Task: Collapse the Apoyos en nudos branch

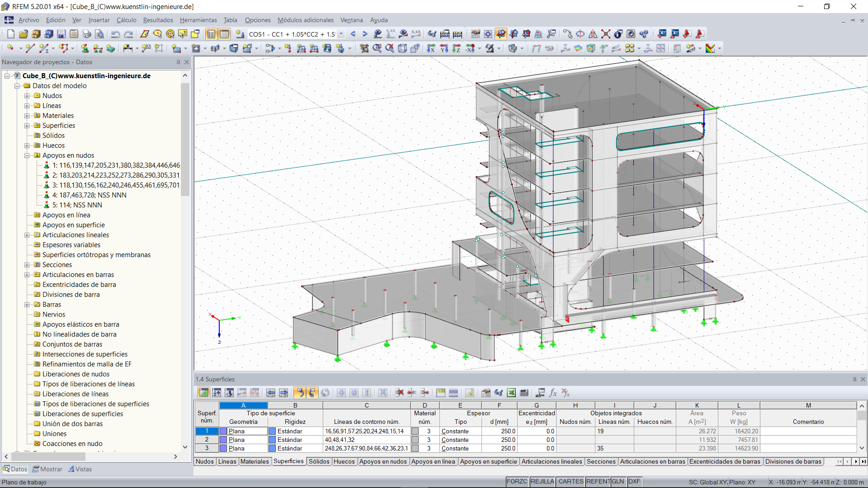Action: pos(27,155)
